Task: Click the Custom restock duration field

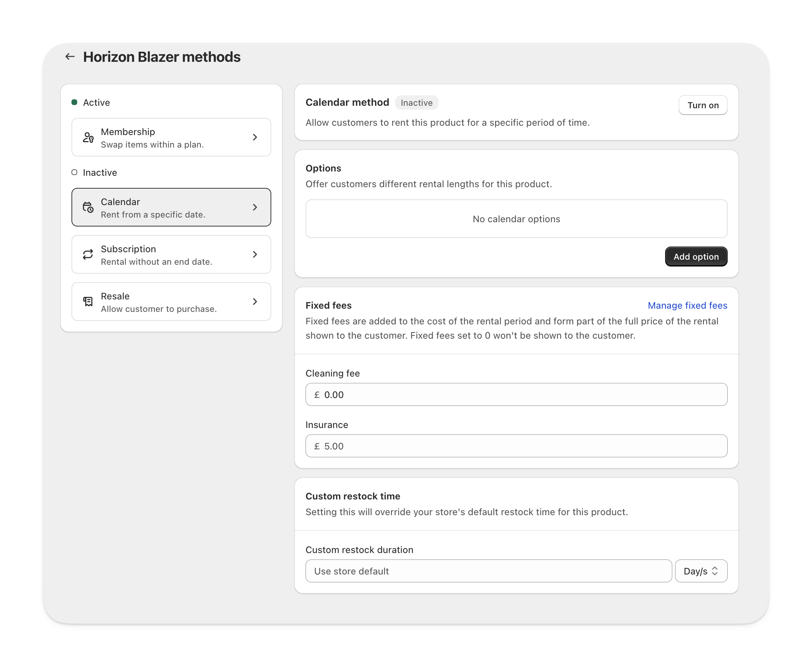Action: pyautogui.click(x=488, y=571)
